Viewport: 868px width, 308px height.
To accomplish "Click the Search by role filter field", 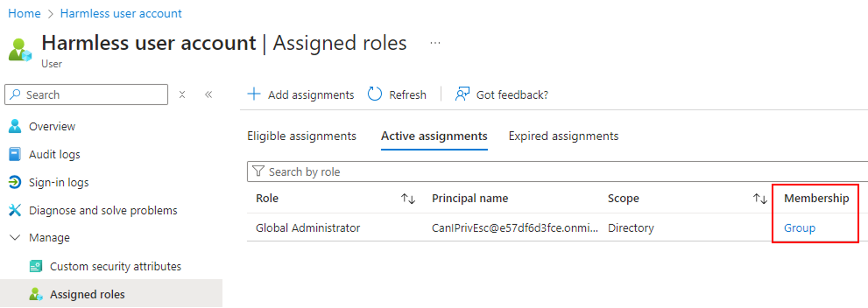I will (x=557, y=172).
